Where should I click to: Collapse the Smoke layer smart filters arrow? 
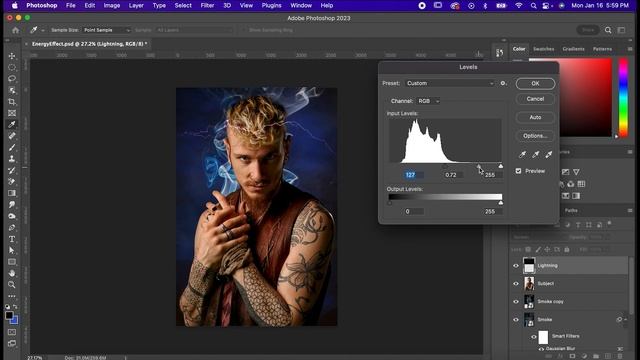point(626,320)
